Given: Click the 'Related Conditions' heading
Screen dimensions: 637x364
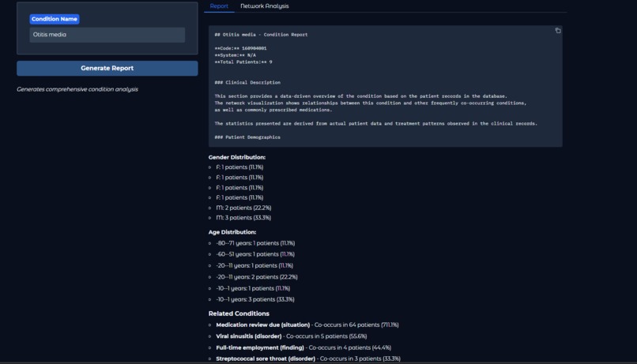Looking at the screenshot, I should (x=239, y=313).
